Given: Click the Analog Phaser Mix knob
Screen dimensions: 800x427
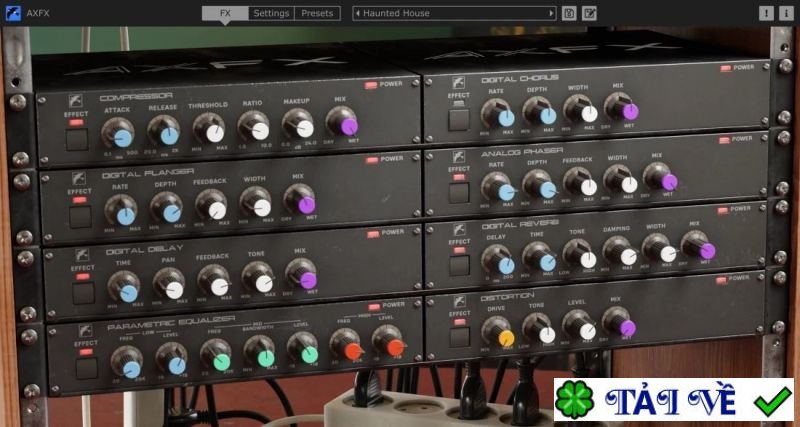Looking at the screenshot, I should tap(660, 178).
